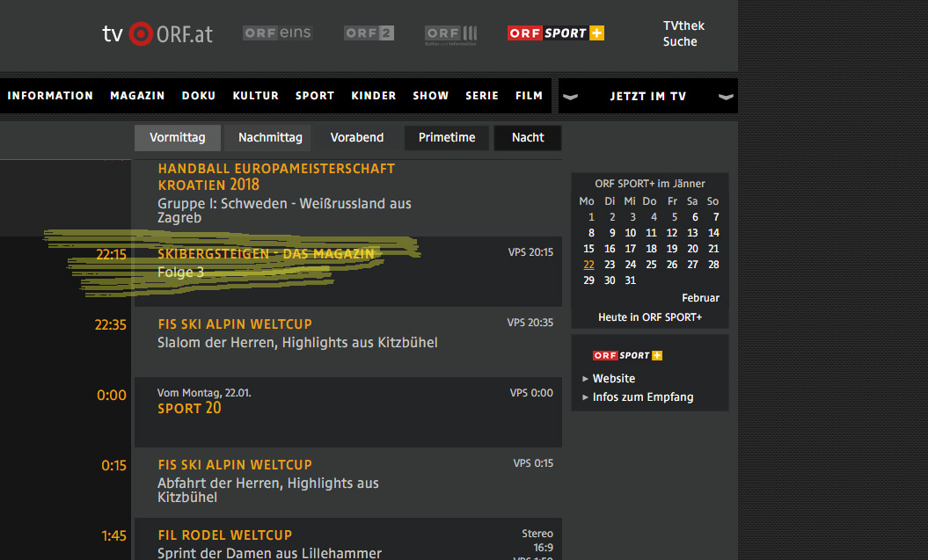Viewport: 928px width, 560px height.
Task: Select the Primetime time tab
Action: pyautogui.click(x=447, y=138)
